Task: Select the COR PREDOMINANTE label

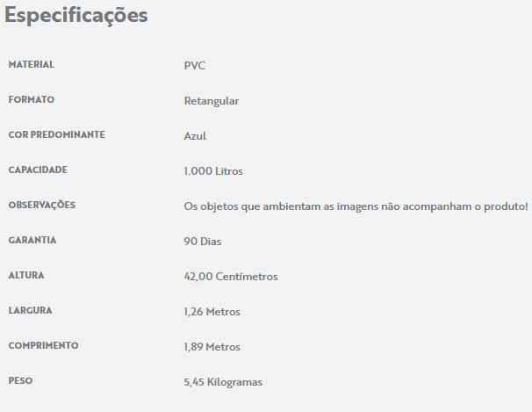Action: 57,134
